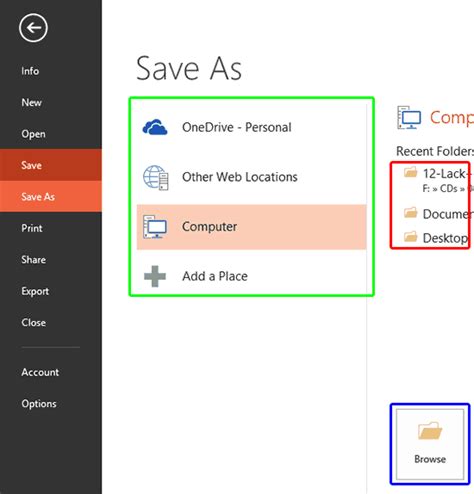
Task: Click the Browse folder button
Action: click(x=430, y=444)
